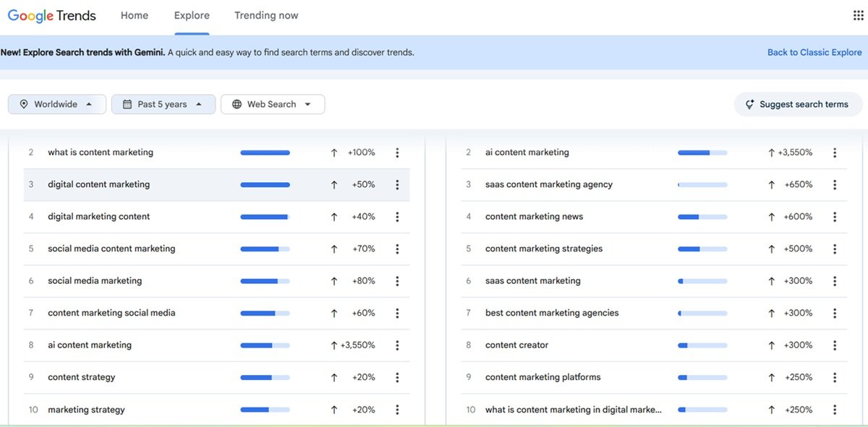
Task: Open query 'content marketing platforms'
Action: 543,377
